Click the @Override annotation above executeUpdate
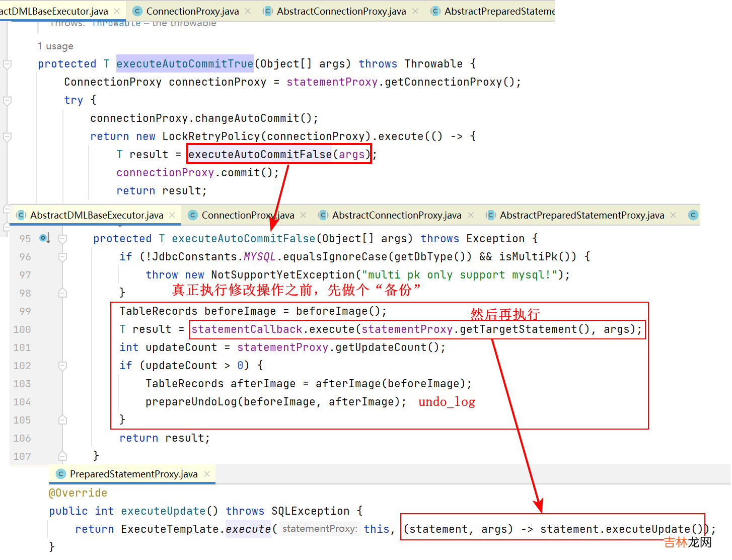 (x=78, y=493)
